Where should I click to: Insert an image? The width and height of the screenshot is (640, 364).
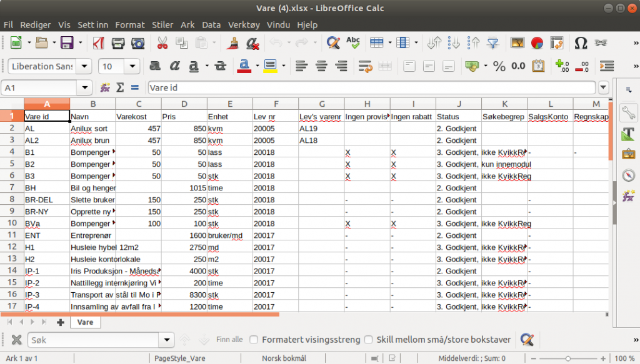coord(517,43)
